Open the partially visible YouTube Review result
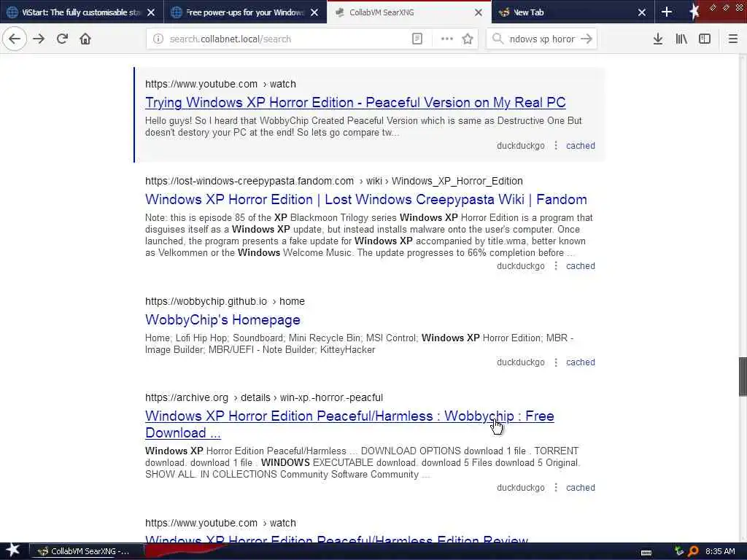 point(336,538)
